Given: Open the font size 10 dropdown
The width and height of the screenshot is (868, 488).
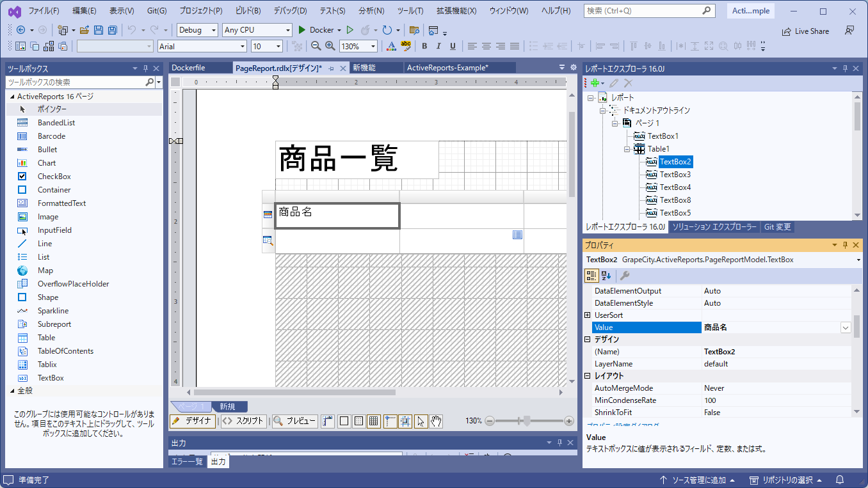Looking at the screenshot, I should (x=267, y=46).
